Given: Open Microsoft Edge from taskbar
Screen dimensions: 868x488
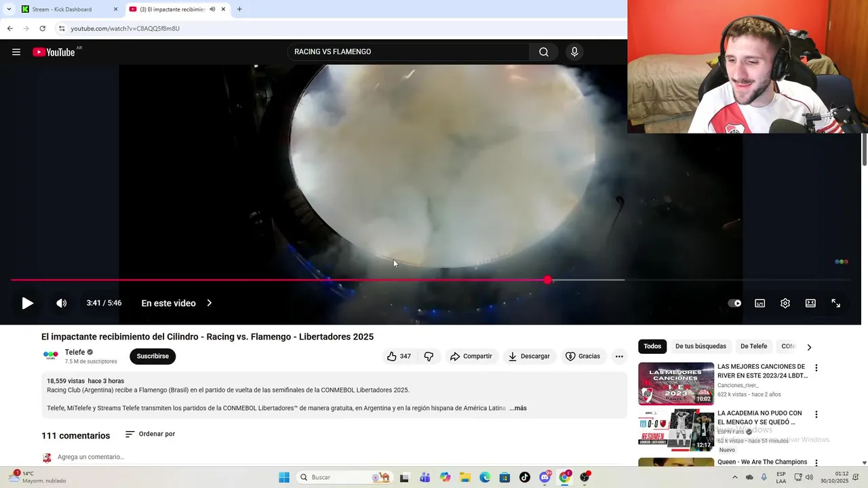Looking at the screenshot, I should (485, 477).
